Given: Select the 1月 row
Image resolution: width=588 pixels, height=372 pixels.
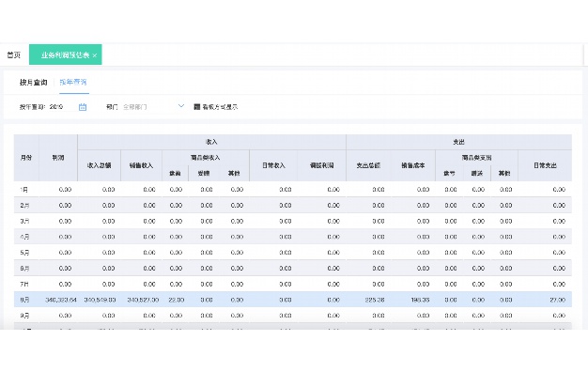Looking at the screenshot, I should (293, 190).
